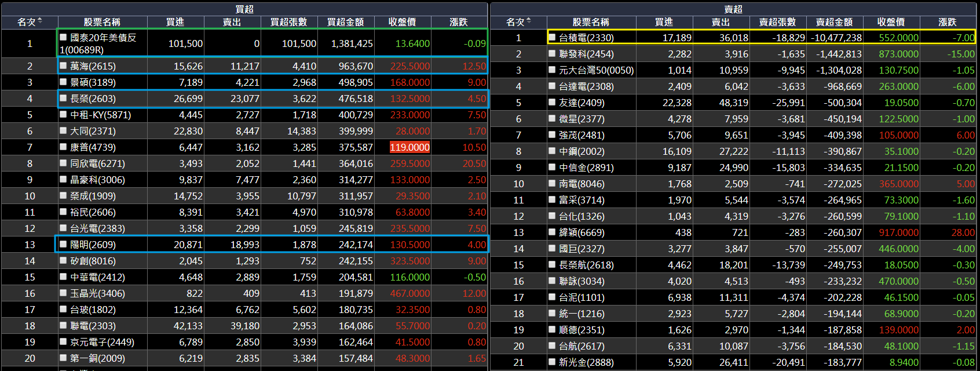Mark the 陽明(2609) checkbox
The width and height of the screenshot is (980, 371).
tap(64, 245)
